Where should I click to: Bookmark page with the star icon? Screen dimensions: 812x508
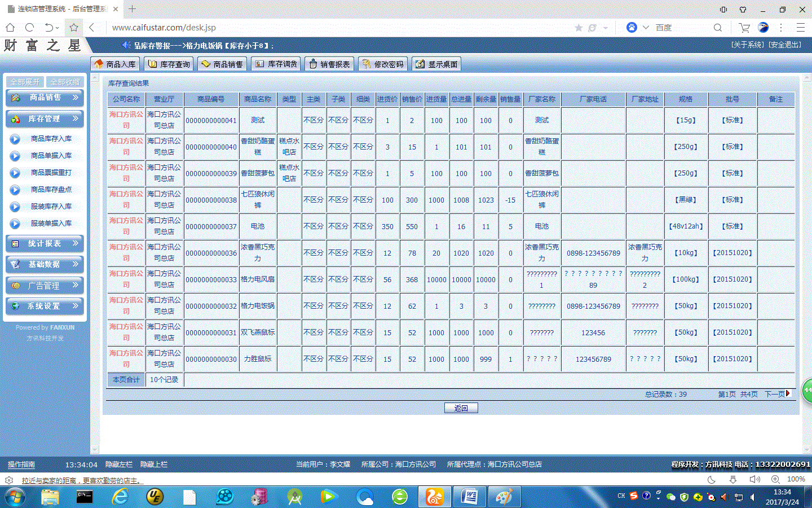click(x=74, y=28)
